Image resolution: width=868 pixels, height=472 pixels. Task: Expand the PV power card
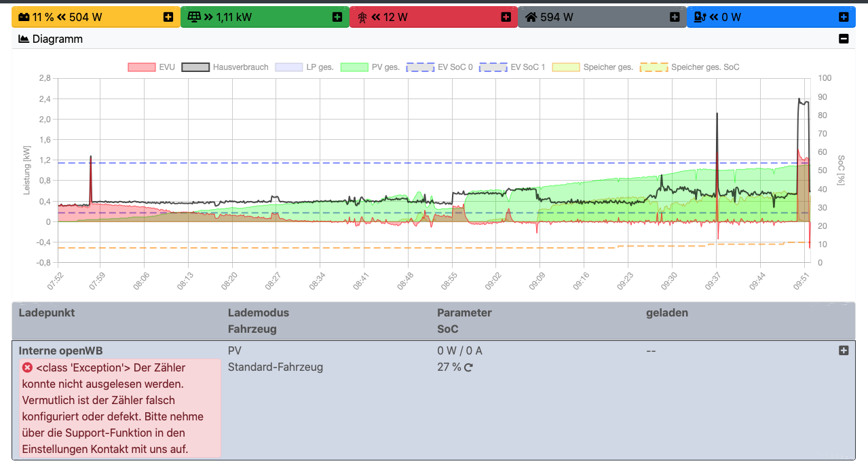click(337, 17)
